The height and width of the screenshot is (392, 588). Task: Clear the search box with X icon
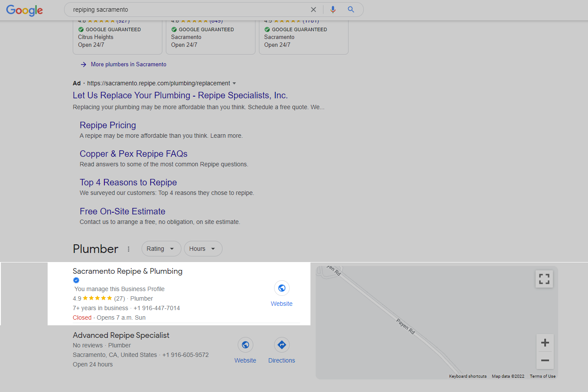pyautogui.click(x=313, y=10)
